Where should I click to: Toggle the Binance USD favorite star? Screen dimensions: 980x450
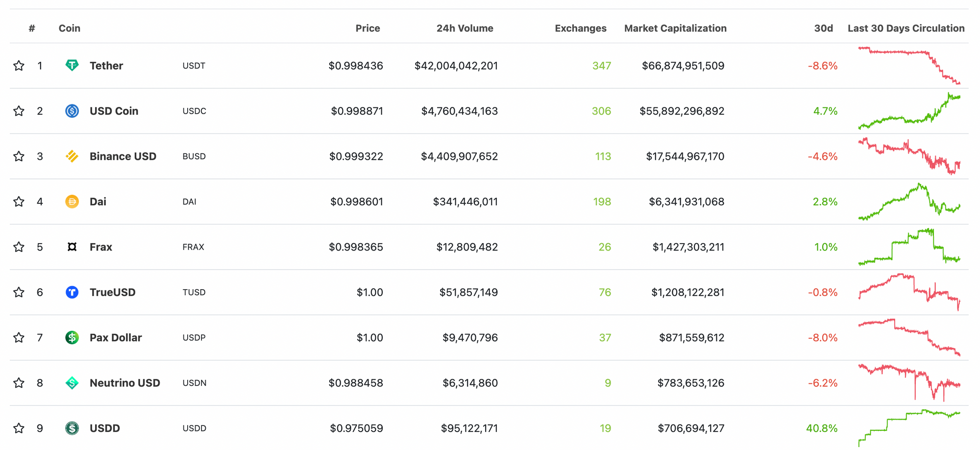coord(19,156)
